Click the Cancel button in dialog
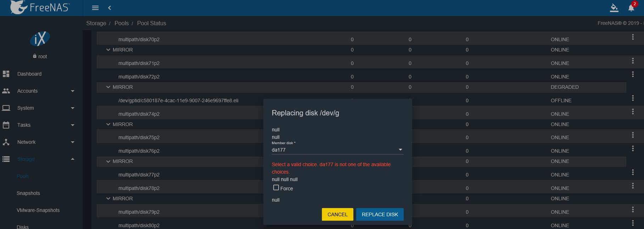The width and height of the screenshot is (644, 229). coord(337,214)
